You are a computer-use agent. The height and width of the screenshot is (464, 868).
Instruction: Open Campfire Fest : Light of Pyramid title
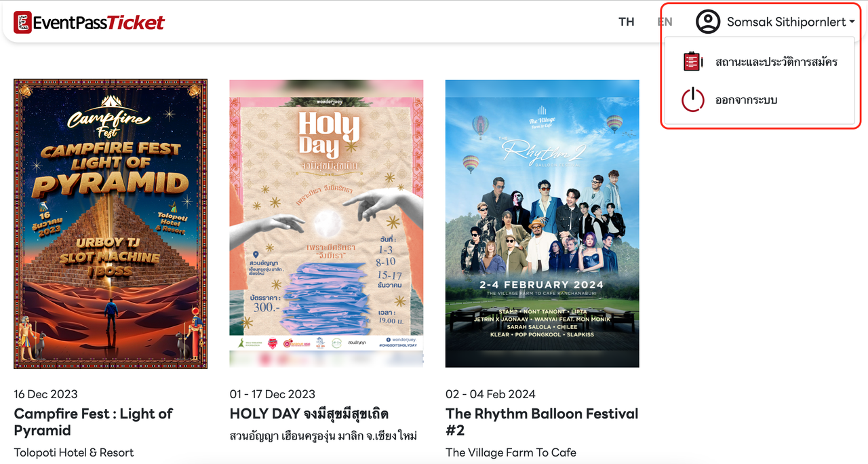pyautogui.click(x=94, y=422)
